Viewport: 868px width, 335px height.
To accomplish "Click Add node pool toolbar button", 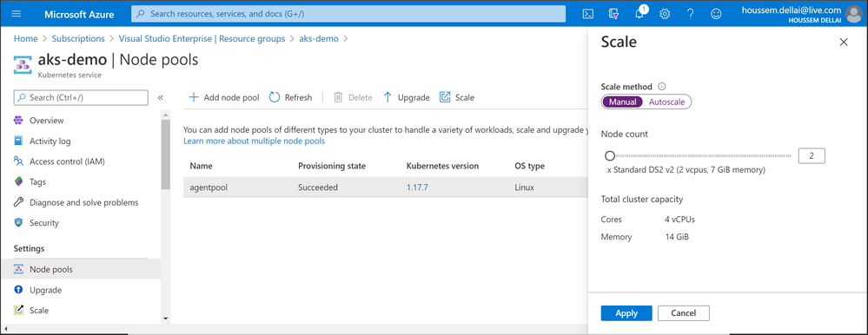I will [223, 97].
